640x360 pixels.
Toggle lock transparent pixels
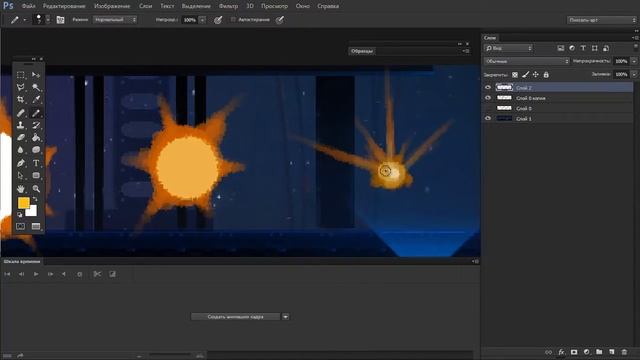coord(515,75)
